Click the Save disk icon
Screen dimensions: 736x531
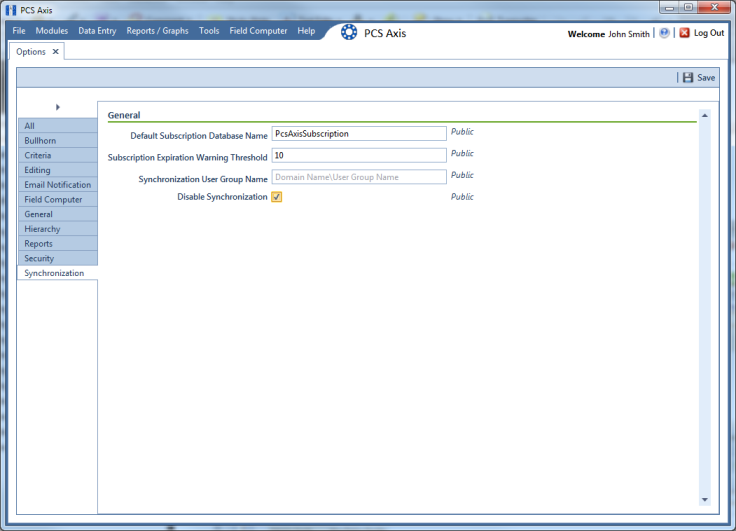tap(688, 77)
